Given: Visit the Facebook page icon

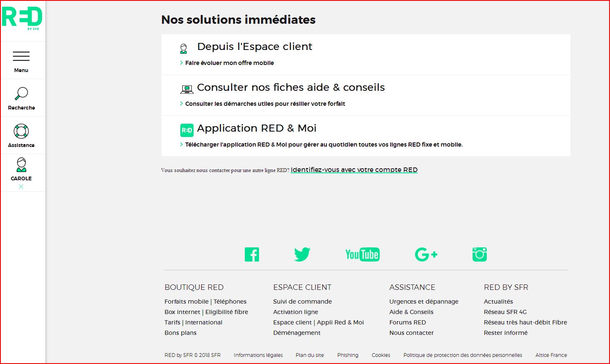Looking at the screenshot, I should pos(252,254).
